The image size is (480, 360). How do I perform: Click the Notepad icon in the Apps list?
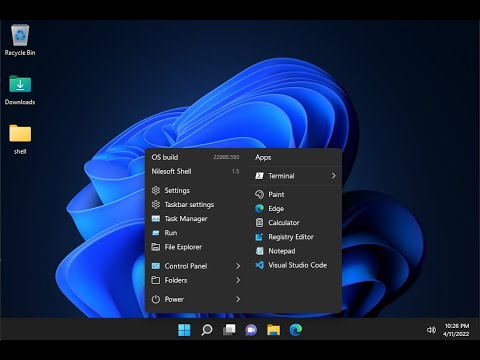pos(259,251)
